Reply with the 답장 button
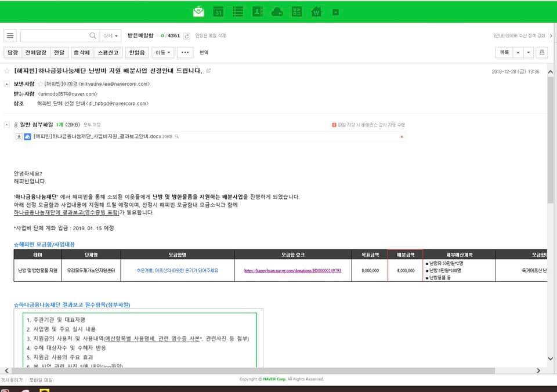Screen dimensions: 557x392 [13, 53]
